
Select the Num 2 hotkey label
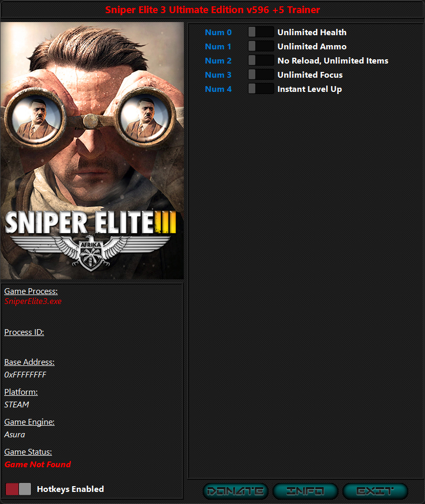coord(218,60)
